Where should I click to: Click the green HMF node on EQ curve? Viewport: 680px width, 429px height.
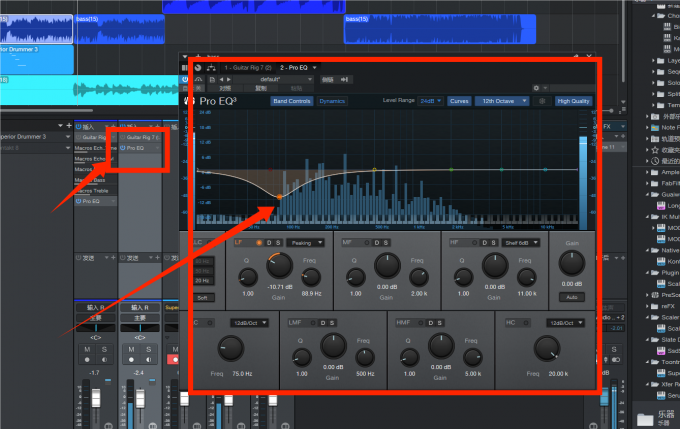click(451, 170)
